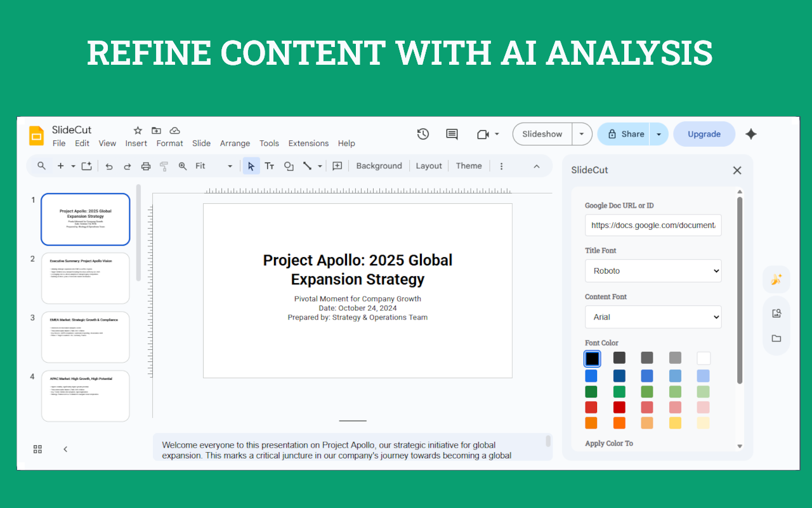Click the SlideCut add-on side icon
812x508 pixels.
[x=776, y=279]
